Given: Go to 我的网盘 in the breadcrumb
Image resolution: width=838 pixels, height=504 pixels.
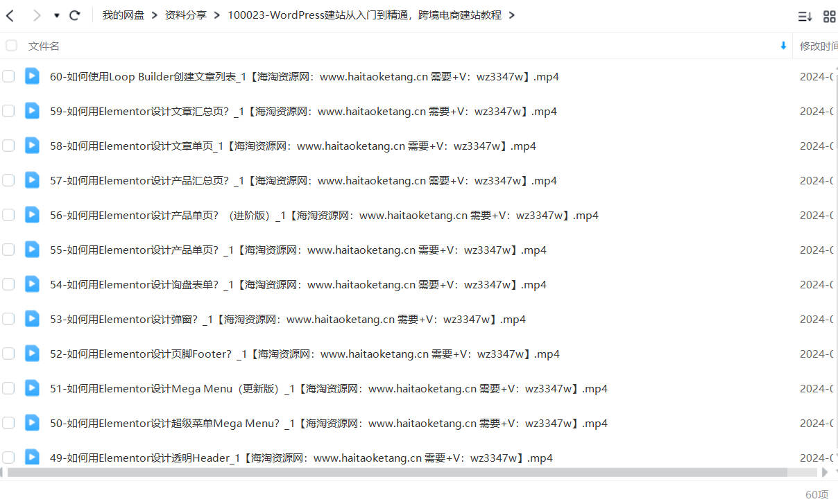Looking at the screenshot, I should pyautogui.click(x=123, y=15).
